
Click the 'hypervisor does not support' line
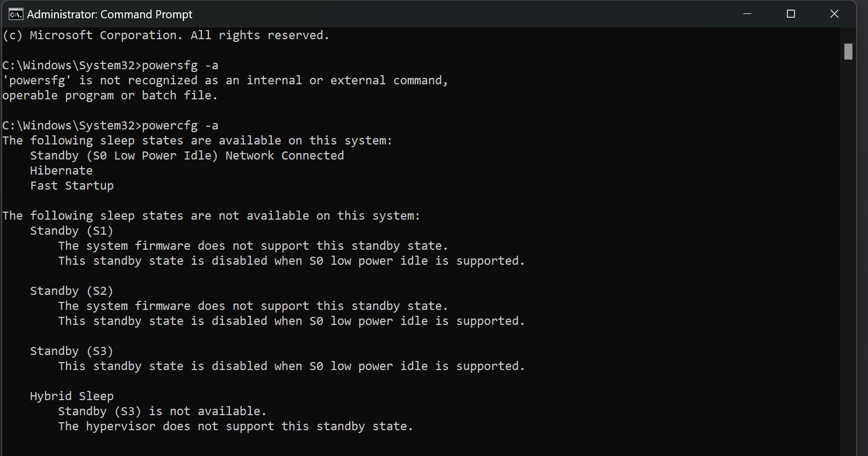click(x=235, y=426)
